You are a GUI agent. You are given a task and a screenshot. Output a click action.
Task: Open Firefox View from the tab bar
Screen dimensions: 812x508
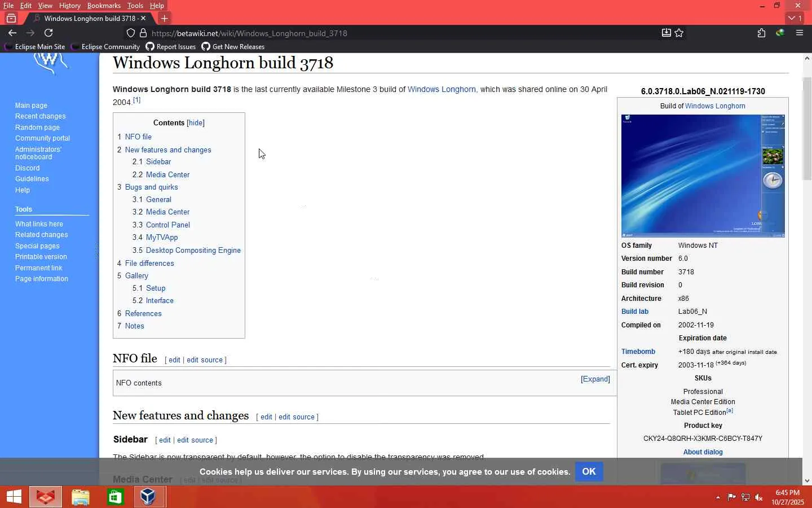click(x=11, y=18)
